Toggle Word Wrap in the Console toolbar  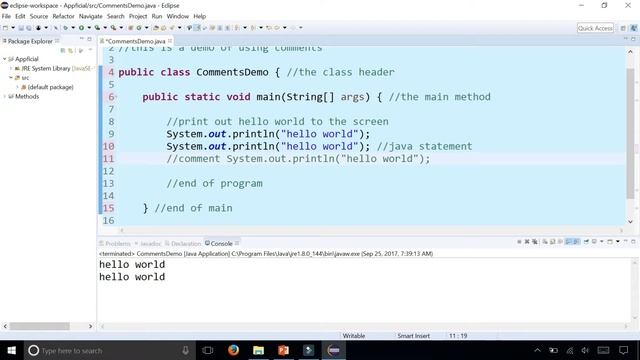click(x=560, y=242)
